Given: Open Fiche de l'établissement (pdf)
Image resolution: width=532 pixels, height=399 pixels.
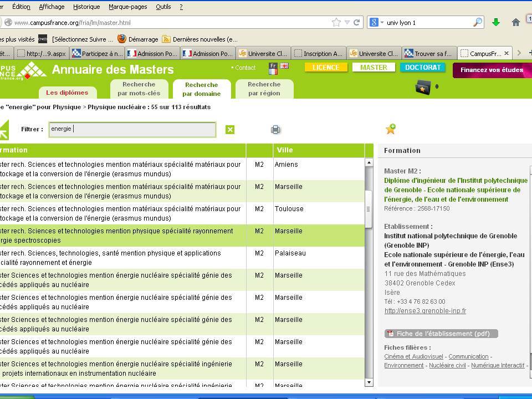Looking at the screenshot, I should pyautogui.click(x=441, y=334).
